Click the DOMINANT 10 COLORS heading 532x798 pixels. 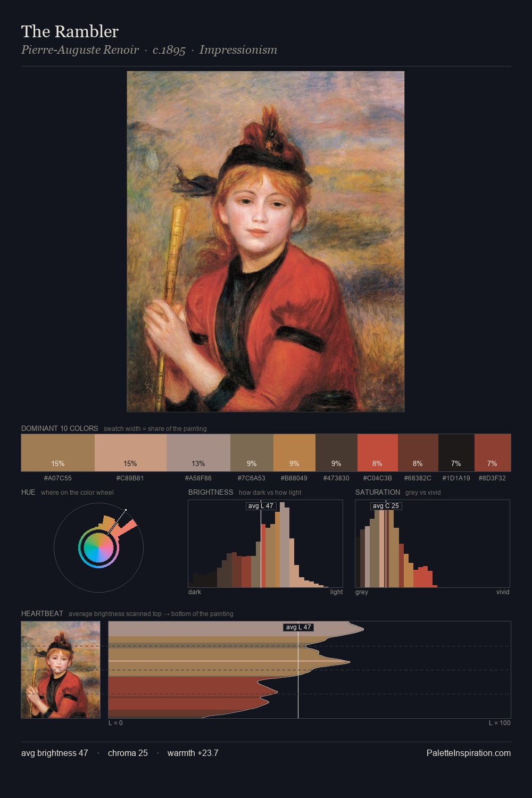(x=60, y=428)
